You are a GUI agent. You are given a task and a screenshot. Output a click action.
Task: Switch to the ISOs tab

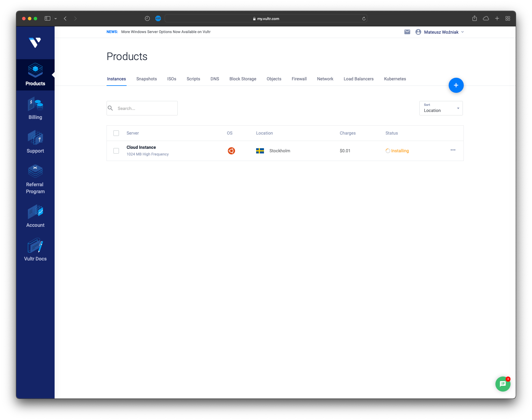[x=172, y=79]
